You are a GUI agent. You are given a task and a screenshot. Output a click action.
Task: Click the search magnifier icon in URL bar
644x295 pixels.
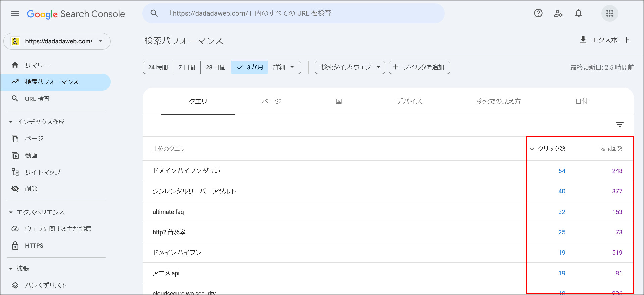(x=154, y=13)
